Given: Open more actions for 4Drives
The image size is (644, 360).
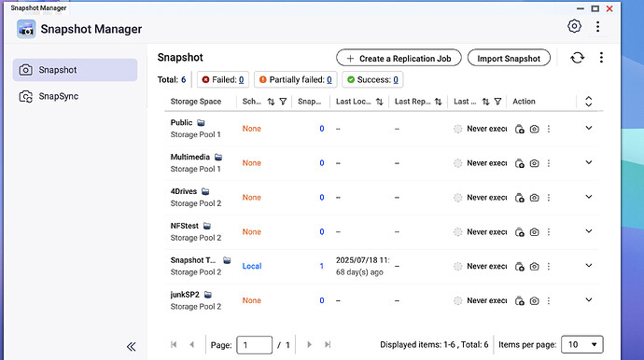Looking at the screenshot, I should pyautogui.click(x=549, y=198).
